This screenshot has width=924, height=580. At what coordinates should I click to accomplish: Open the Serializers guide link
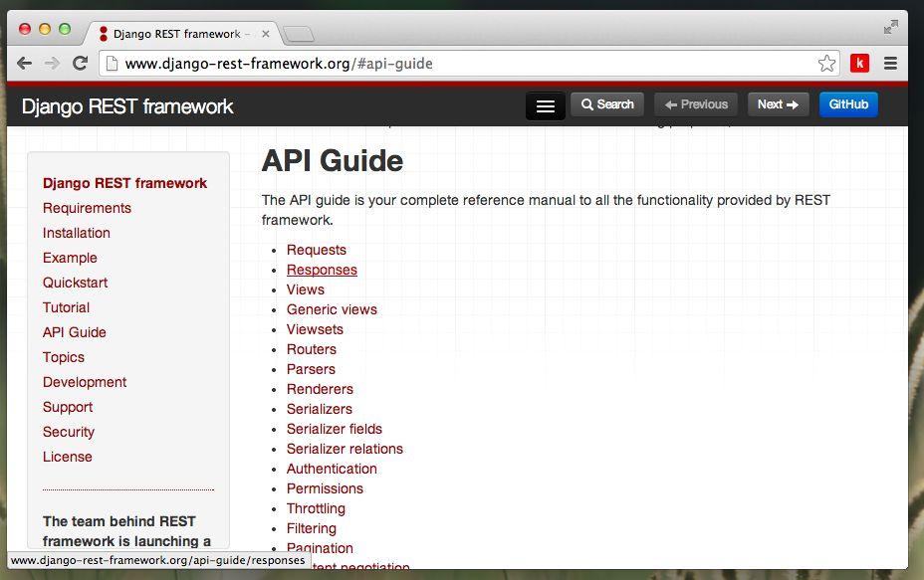[320, 409]
